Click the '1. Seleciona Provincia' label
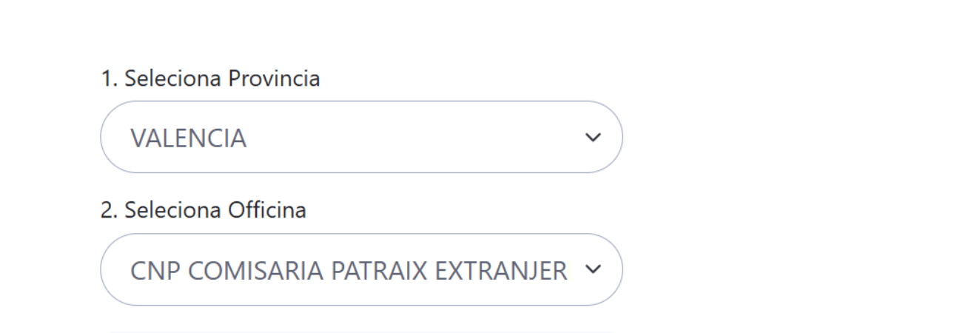Image resolution: width=980 pixels, height=333 pixels. pos(210,78)
